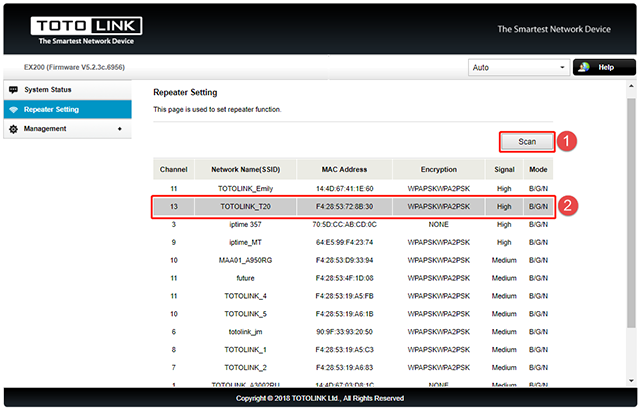This screenshot has width=640, height=409.
Task: Select Repeater Setting menu item
Action: point(67,109)
